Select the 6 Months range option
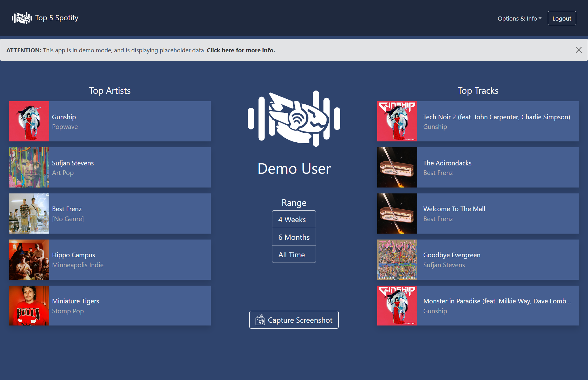 [294, 237]
